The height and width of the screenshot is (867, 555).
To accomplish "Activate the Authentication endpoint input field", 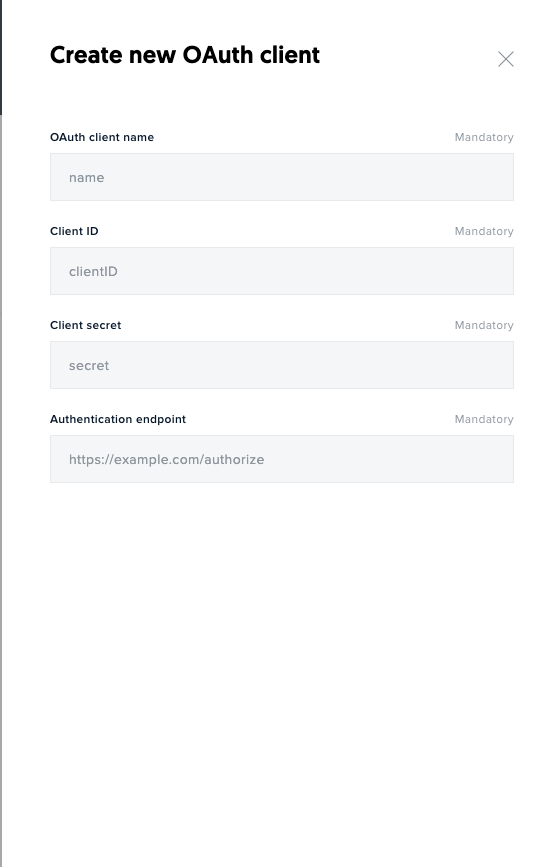I will click(282, 459).
